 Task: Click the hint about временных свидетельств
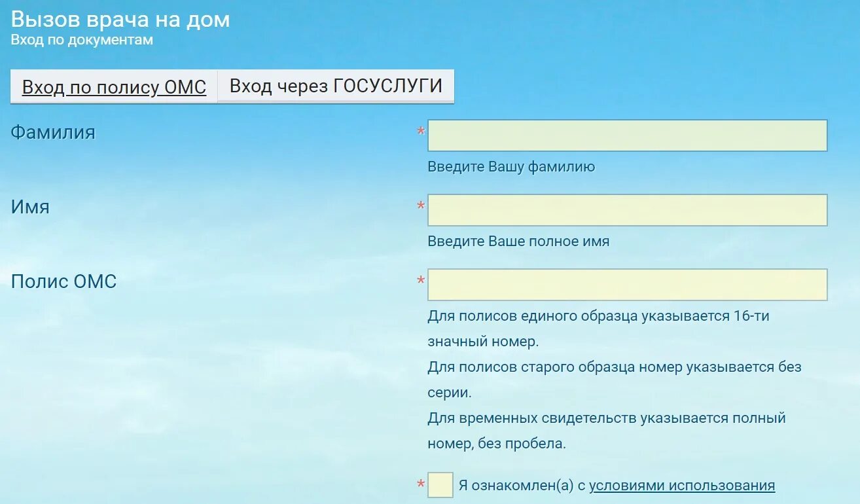pos(607,431)
